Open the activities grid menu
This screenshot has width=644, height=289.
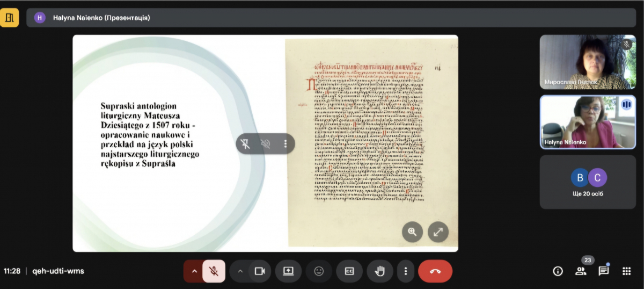(x=626, y=271)
